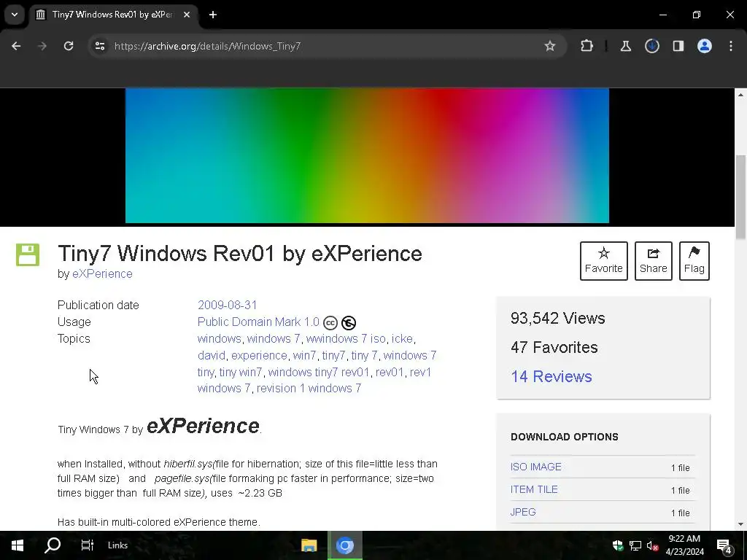Open the 'icke' topic link
This screenshot has width=747, height=560.
point(402,338)
